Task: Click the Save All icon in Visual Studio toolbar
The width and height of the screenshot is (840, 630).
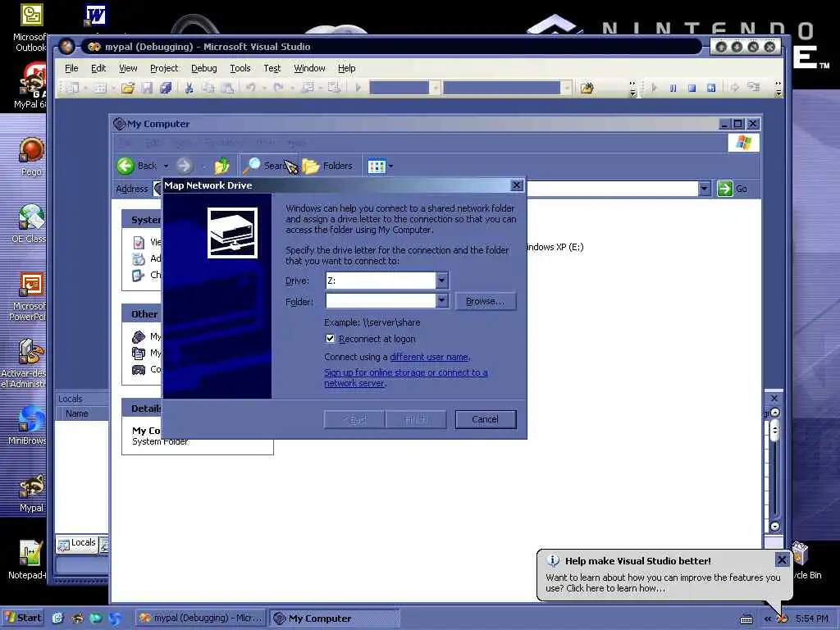Action: pyautogui.click(x=166, y=88)
